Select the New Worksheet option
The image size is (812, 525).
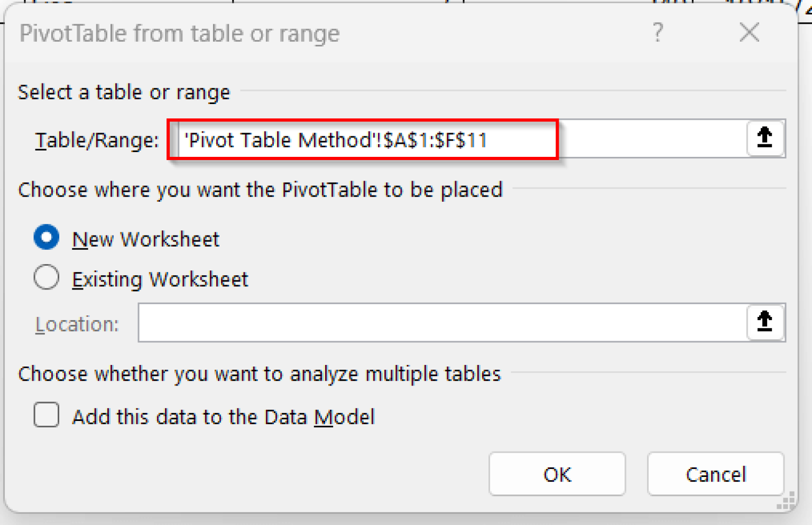[47, 238]
